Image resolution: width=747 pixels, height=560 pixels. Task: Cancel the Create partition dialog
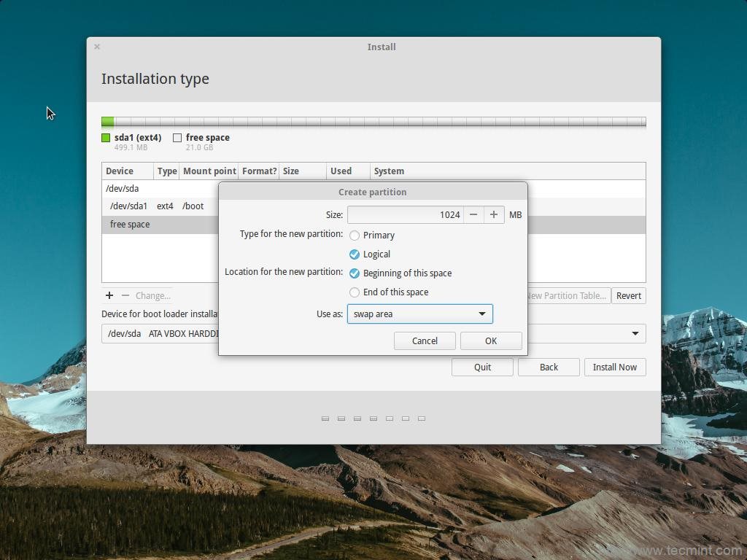(425, 341)
